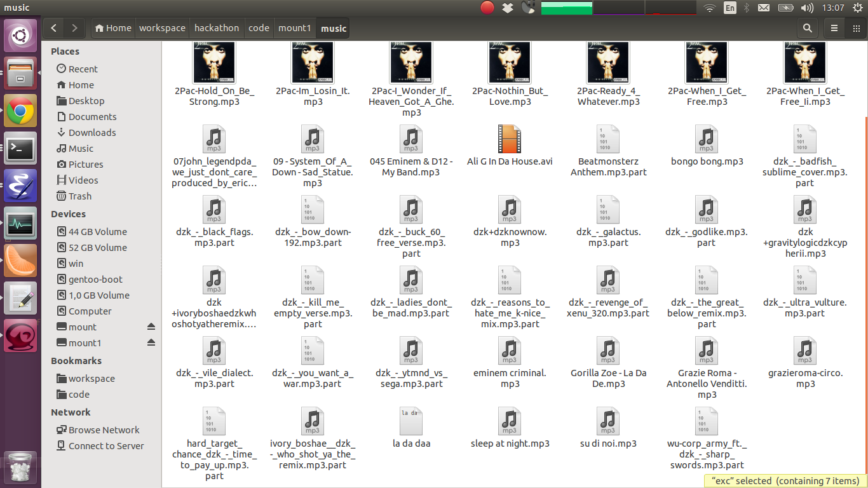Open the Trash launcher icon
Screen dimensions: 868x488
click(20, 468)
